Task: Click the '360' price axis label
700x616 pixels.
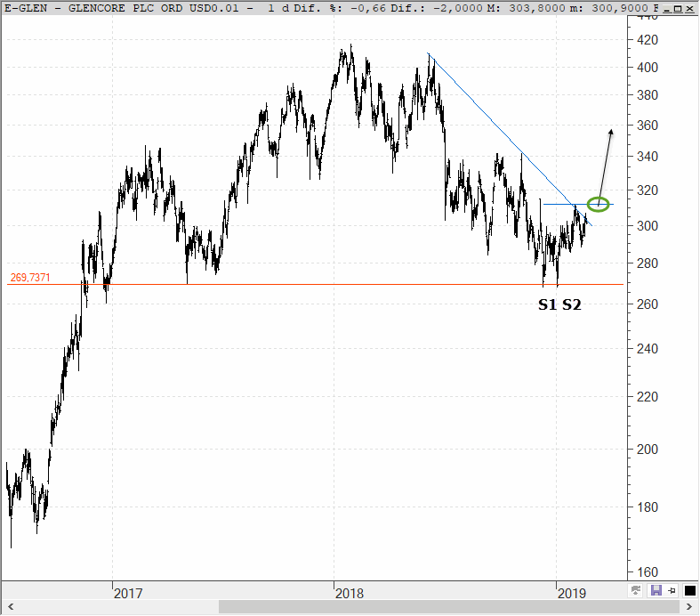Action: (x=648, y=126)
